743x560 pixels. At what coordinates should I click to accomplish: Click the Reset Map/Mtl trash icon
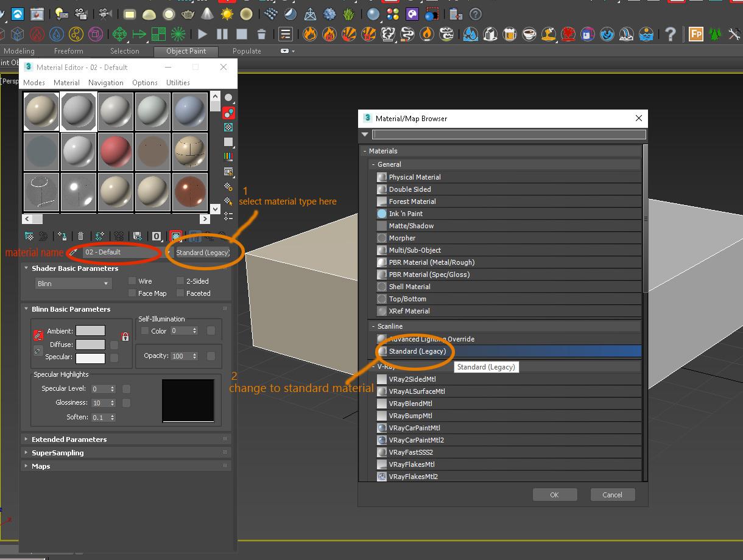click(x=80, y=236)
